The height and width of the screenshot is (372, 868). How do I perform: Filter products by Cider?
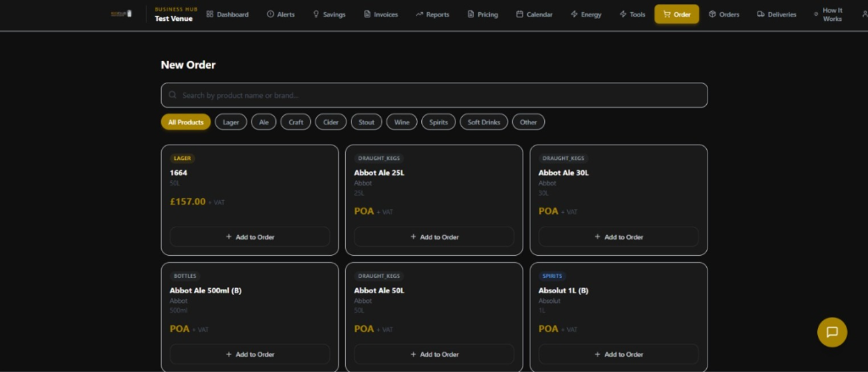click(331, 122)
